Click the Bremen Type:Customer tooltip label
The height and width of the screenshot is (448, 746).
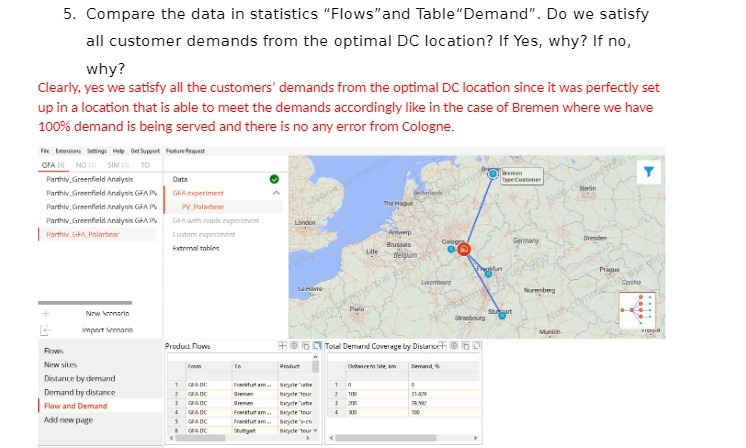pyautogui.click(x=521, y=176)
